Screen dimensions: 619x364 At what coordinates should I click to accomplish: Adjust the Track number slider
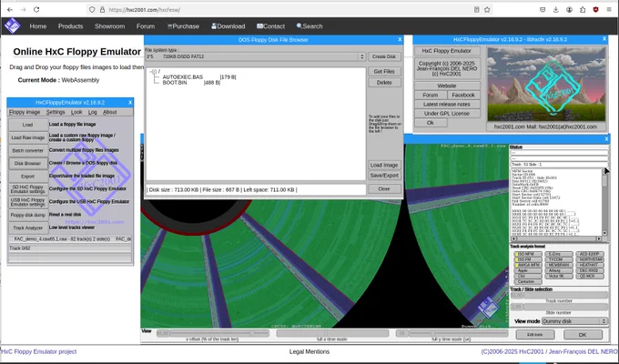pos(559,295)
